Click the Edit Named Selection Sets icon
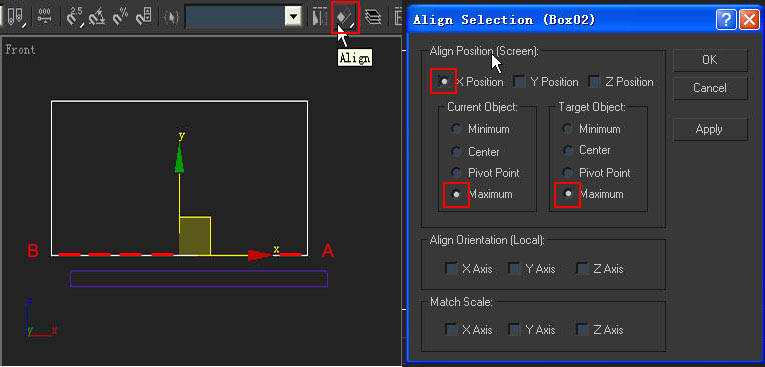765x367 pixels. [x=171, y=18]
